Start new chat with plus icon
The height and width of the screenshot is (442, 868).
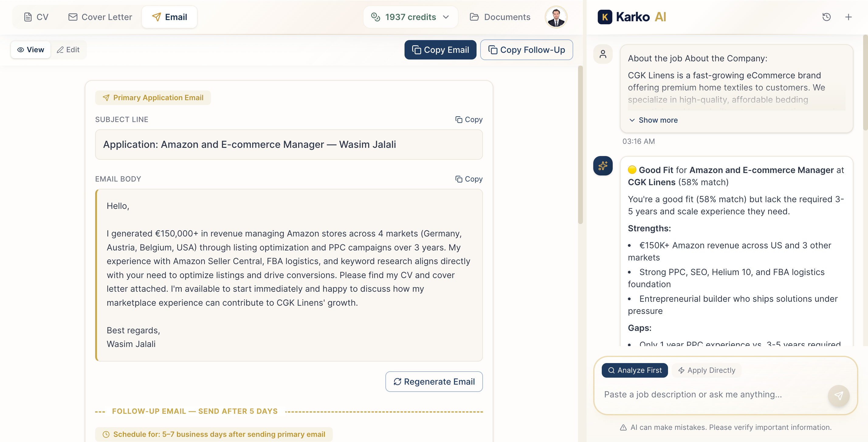pyautogui.click(x=848, y=17)
